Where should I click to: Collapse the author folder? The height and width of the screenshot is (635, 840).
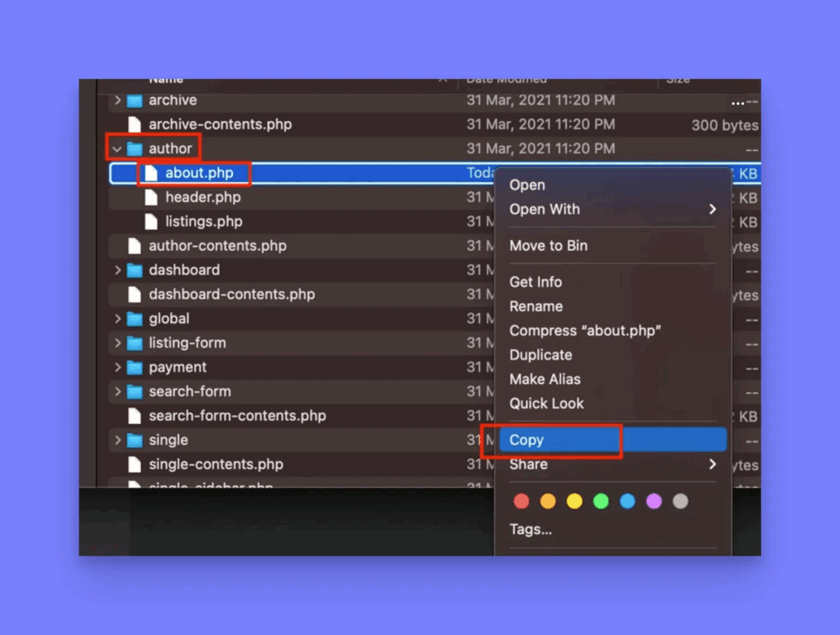[x=117, y=149]
